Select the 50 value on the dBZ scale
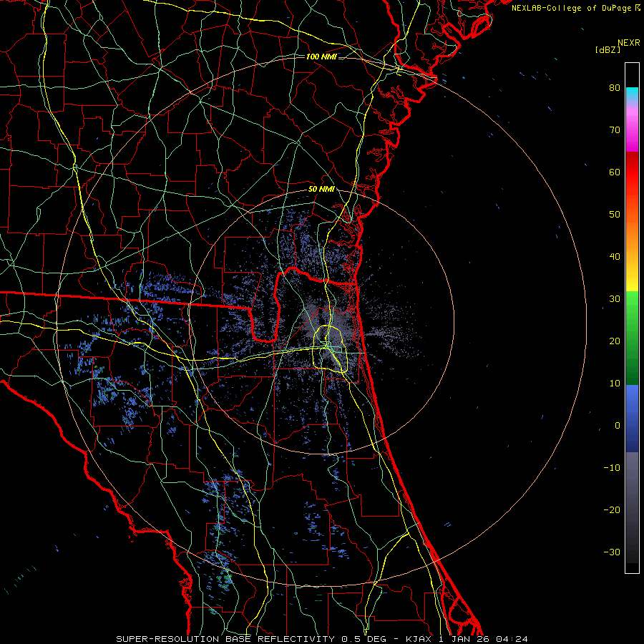This screenshot has width=644, height=644. [615, 215]
